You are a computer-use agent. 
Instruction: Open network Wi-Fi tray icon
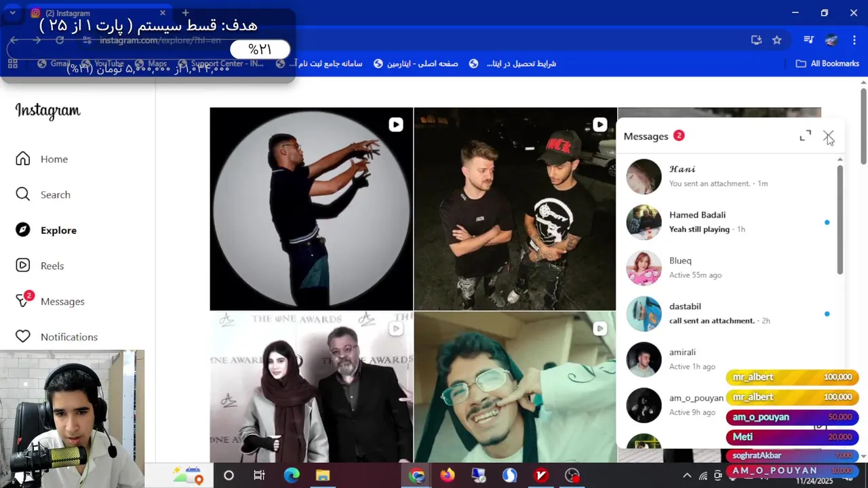tap(703, 475)
